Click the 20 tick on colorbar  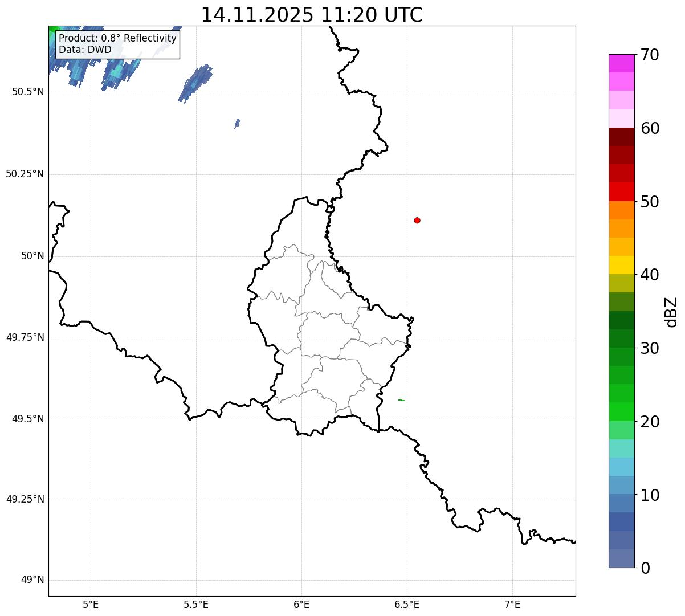(x=650, y=422)
